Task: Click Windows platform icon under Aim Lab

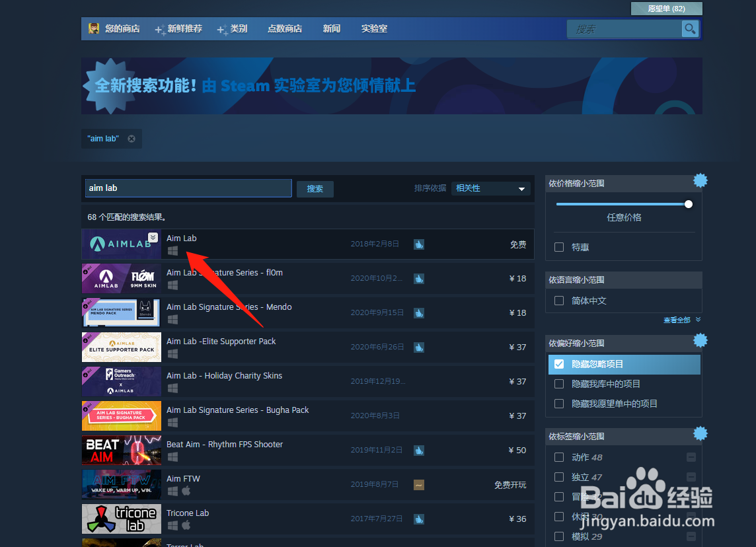Action: (x=172, y=250)
